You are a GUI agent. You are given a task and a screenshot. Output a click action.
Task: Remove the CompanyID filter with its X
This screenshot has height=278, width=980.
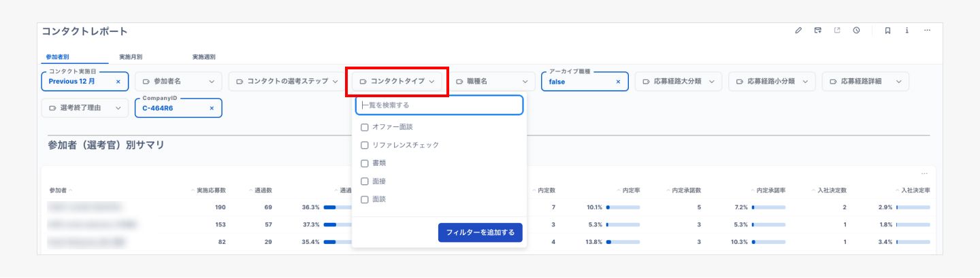(212, 108)
